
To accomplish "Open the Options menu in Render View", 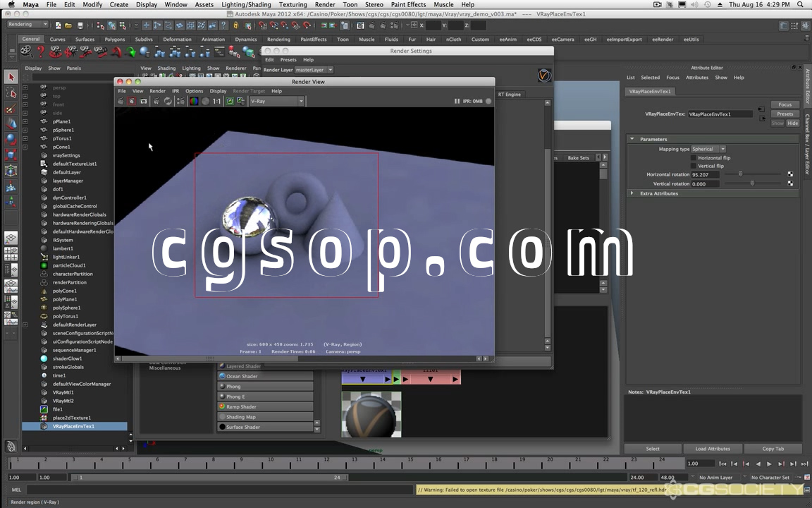I will [195, 91].
